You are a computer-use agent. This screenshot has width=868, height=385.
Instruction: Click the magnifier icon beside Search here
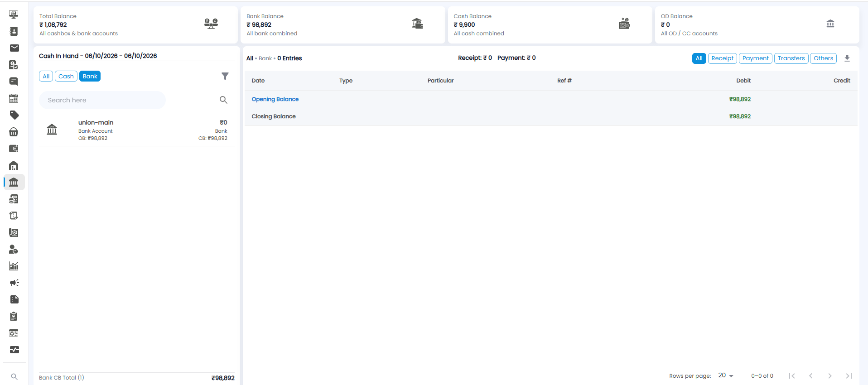pos(223,100)
